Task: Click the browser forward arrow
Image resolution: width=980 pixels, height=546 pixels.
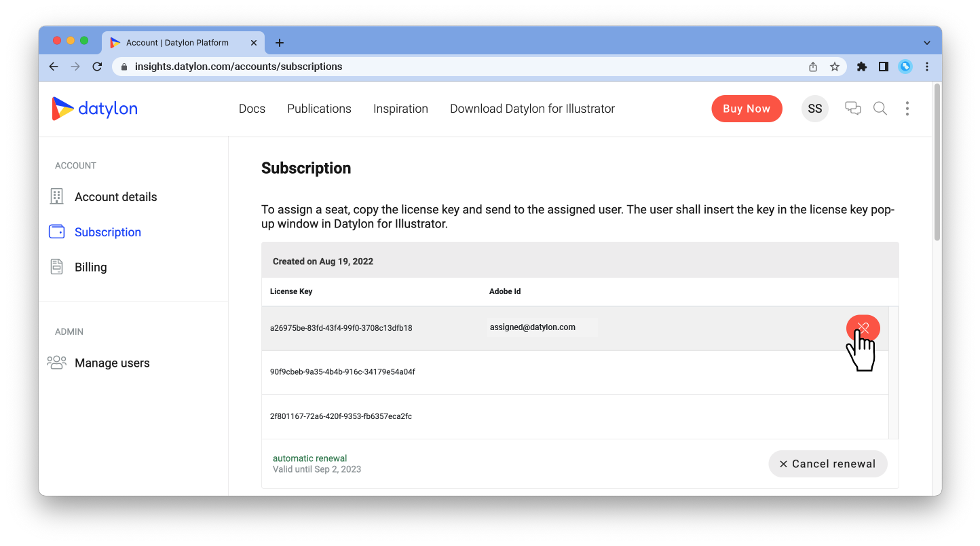Action: 75,67
